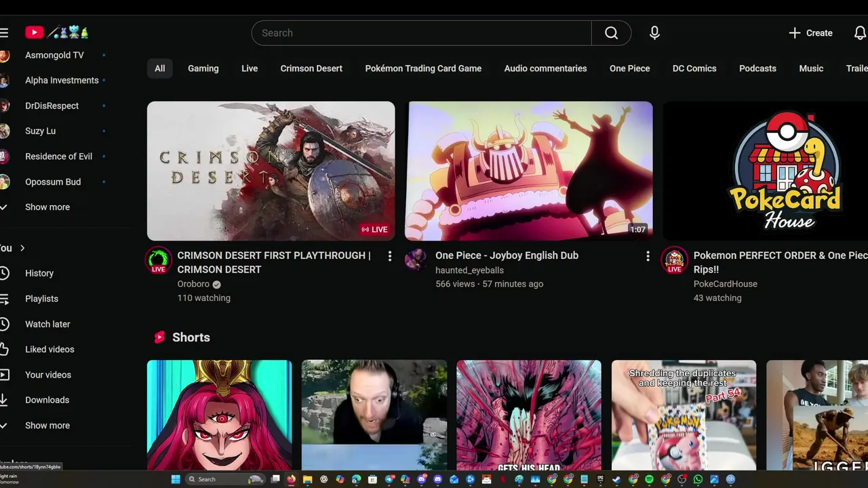Screen dimensions: 868x488
Task: Open options menu for One Piece video
Action: (x=648, y=256)
